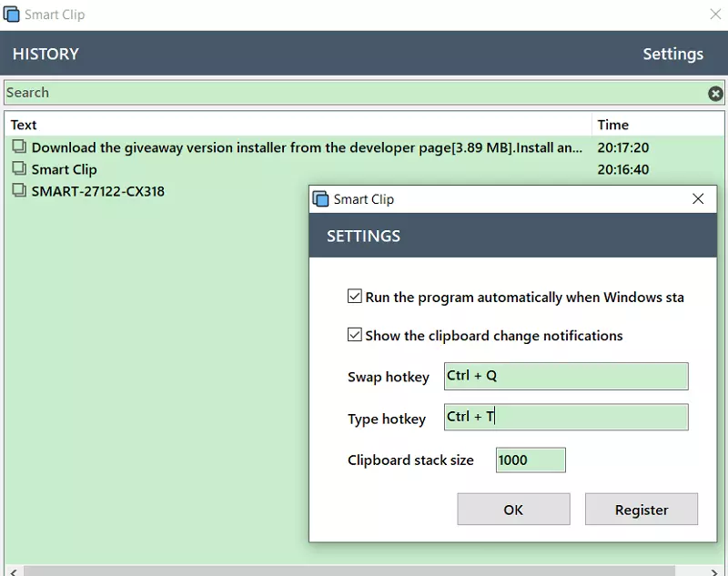Sort history by Text column header
The height and width of the screenshot is (576, 728).
[x=24, y=125]
